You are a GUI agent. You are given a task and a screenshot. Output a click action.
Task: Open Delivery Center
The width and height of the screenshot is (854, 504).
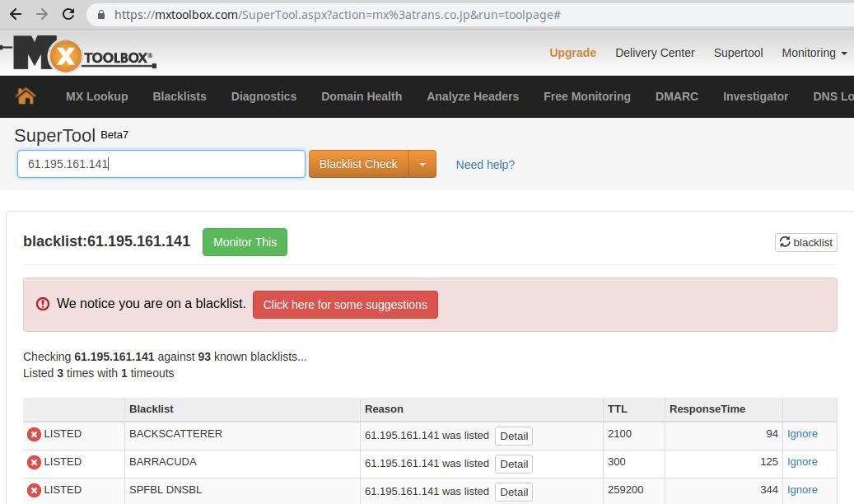pos(656,53)
